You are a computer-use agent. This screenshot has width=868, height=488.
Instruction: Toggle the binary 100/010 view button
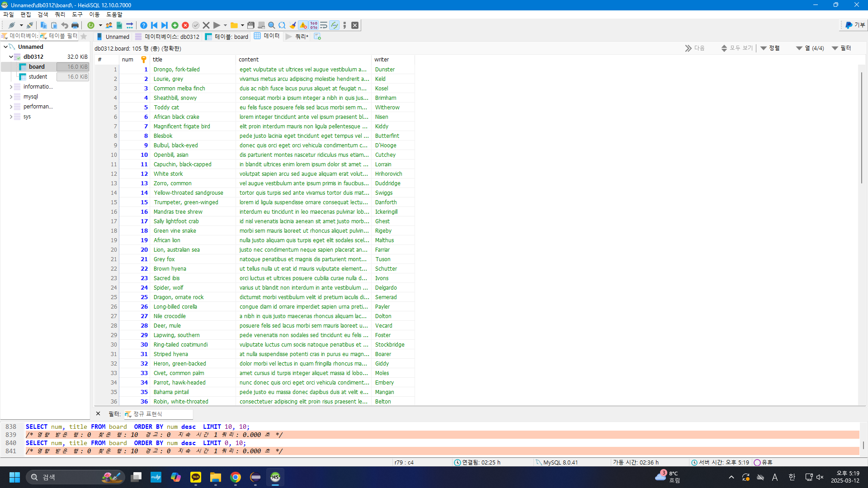pyautogui.click(x=314, y=25)
